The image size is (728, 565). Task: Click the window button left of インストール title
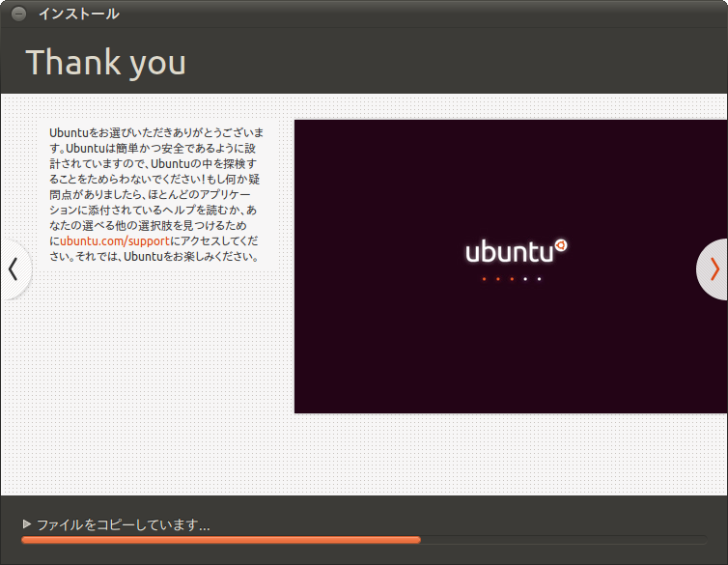point(18,14)
